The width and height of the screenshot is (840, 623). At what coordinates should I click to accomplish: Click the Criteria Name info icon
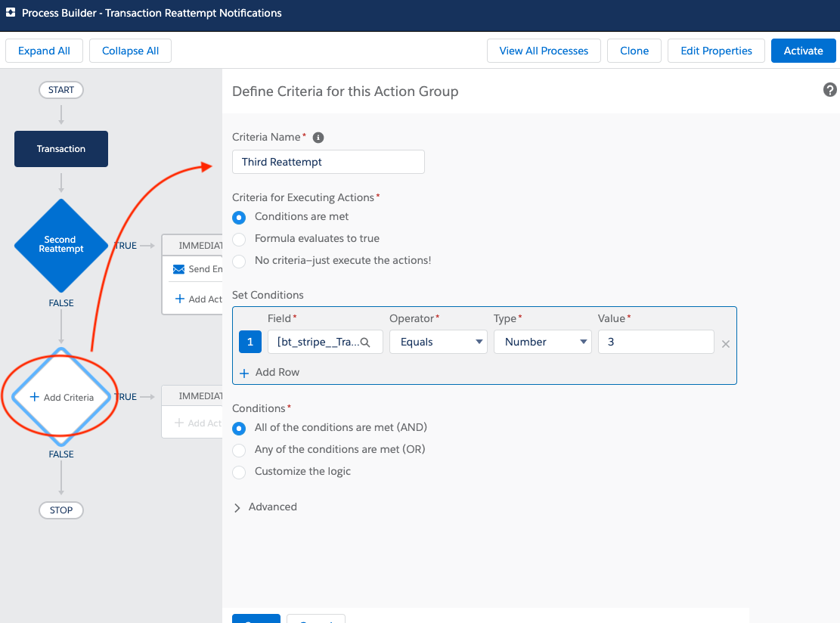coord(318,138)
